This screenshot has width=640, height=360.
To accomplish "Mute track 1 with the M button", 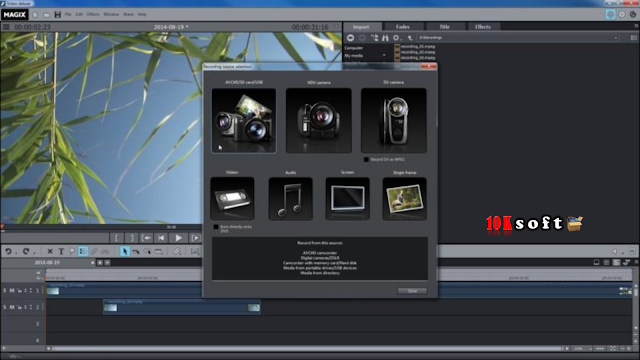I will click(12, 291).
